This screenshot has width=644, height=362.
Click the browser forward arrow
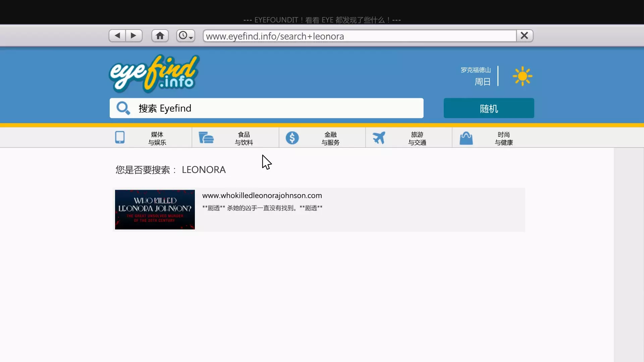pyautogui.click(x=133, y=36)
